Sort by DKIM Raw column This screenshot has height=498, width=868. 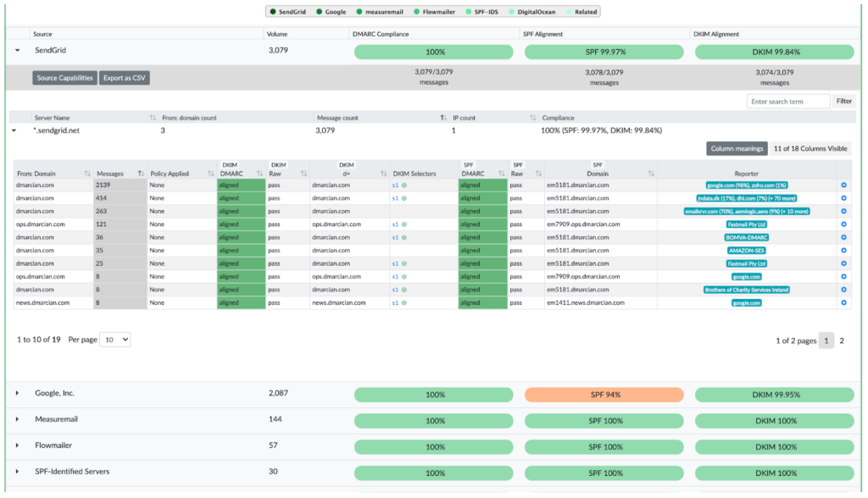[303, 174]
